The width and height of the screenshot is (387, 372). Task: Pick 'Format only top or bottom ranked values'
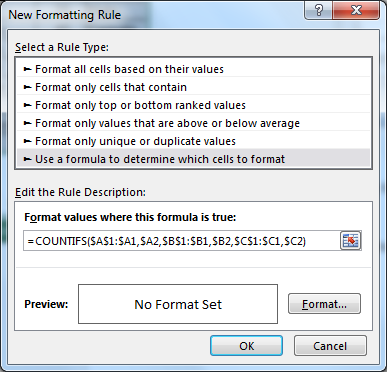coord(193,105)
